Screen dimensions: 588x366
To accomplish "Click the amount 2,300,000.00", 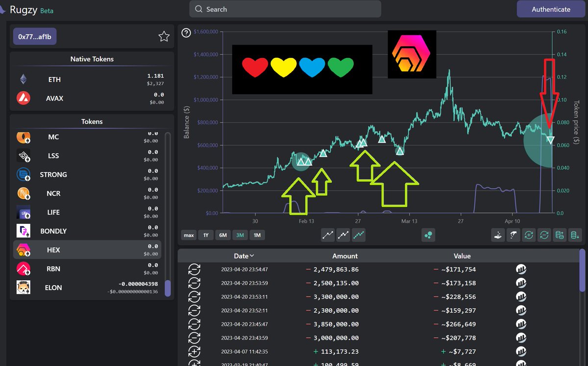I will (x=336, y=311).
